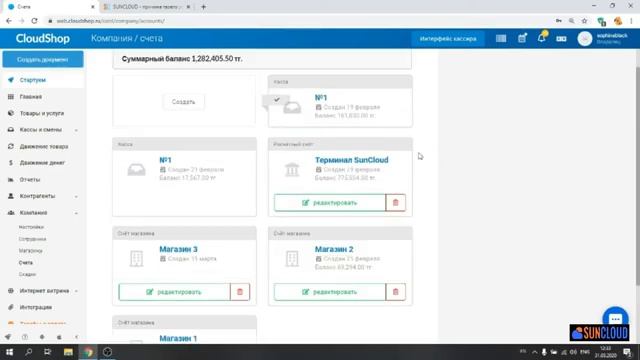Click the Главная grid icon
The height and width of the screenshot is (360, 640).
11,97
